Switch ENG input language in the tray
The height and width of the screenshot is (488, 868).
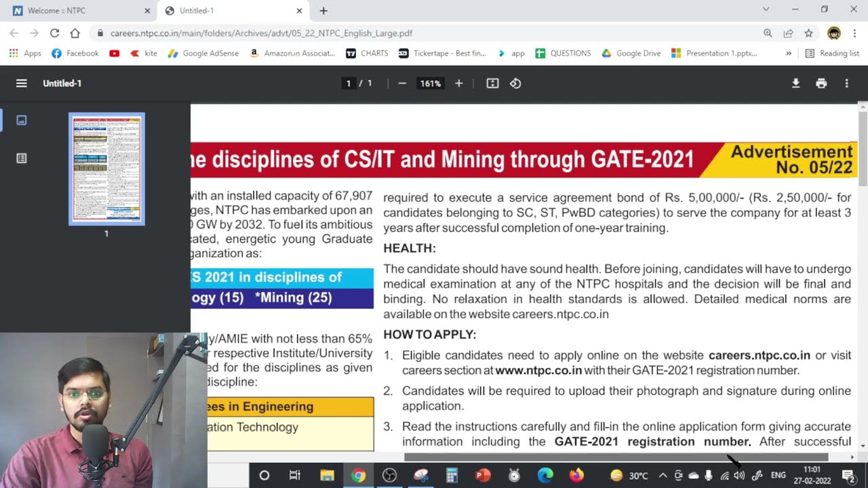(778, 476)
